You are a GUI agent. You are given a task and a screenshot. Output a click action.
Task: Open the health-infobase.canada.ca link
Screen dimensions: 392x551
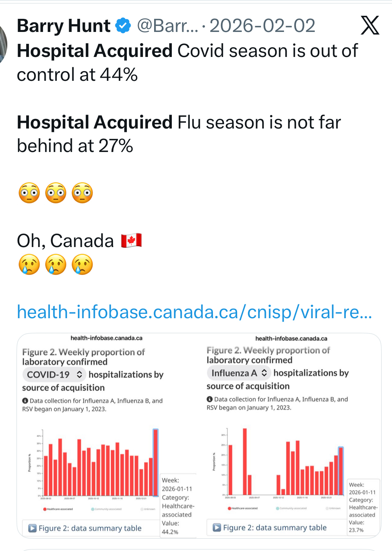(194, 312)
